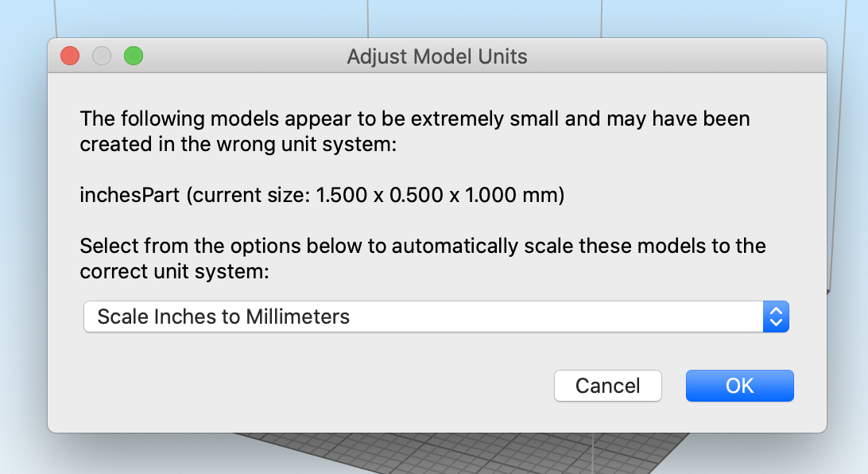Click the blue up-down arrows of the unit dropdown
The height and width of the screenshot is (474, 868).
coord(776,317)
